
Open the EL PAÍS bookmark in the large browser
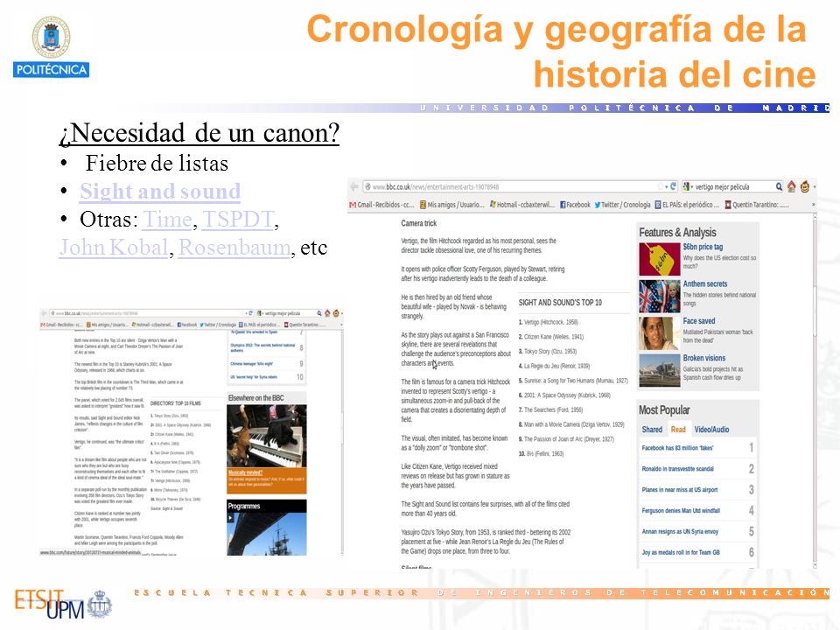click(687, 205)
